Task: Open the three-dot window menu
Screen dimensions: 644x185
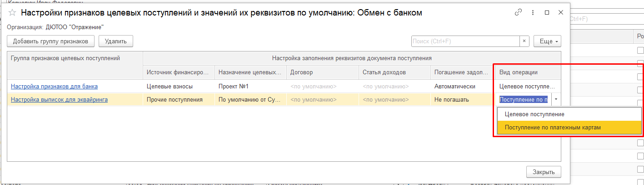Action: click(x=533, y=13)
